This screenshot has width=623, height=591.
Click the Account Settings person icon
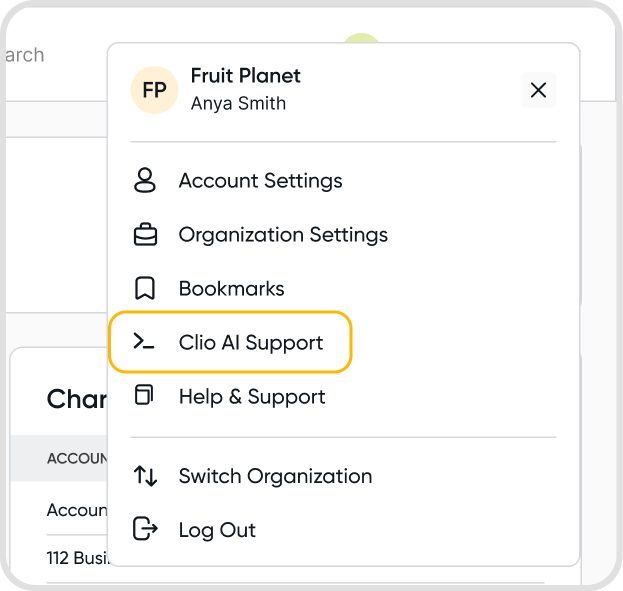pyautogui.click(x=145, y=181)
